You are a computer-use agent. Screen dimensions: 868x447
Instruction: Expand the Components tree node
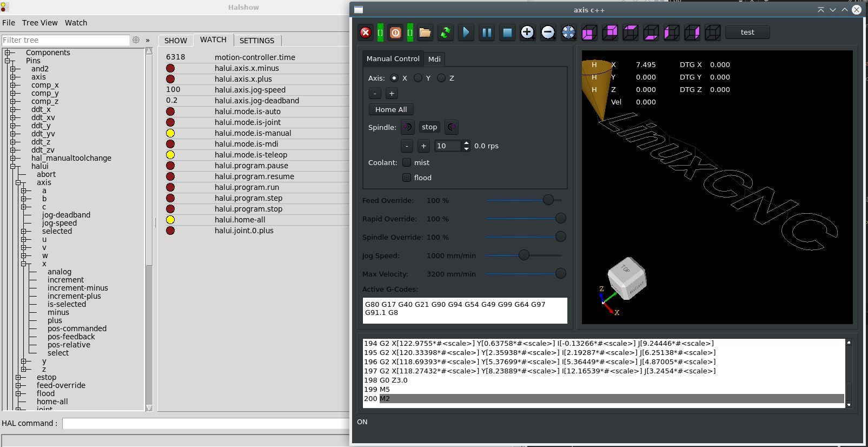8,52
